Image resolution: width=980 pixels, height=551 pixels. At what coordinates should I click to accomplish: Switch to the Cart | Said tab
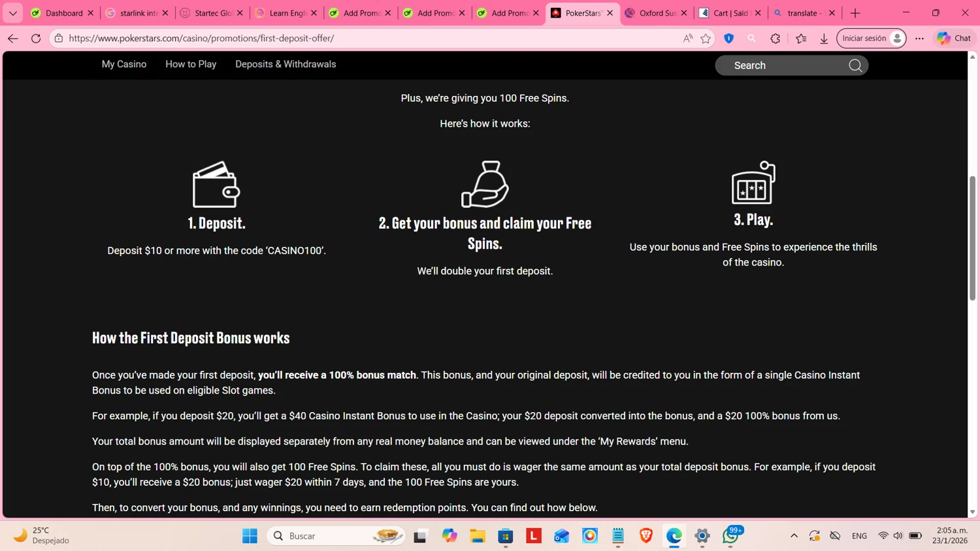click(x=730, y=13)
